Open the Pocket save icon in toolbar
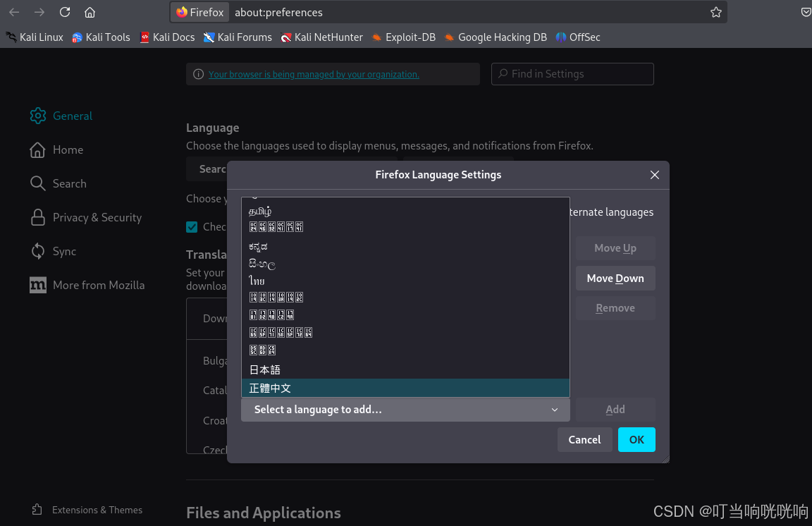This screenshot has width=812, height=526. (805, 12)
